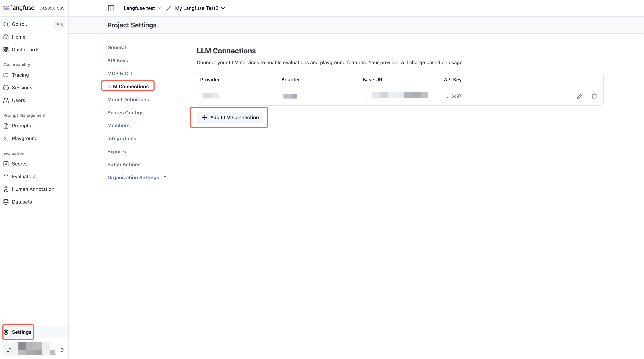Open the MCP & CLI settings tab
Screen dimensions: 644x359
(120, 73)
